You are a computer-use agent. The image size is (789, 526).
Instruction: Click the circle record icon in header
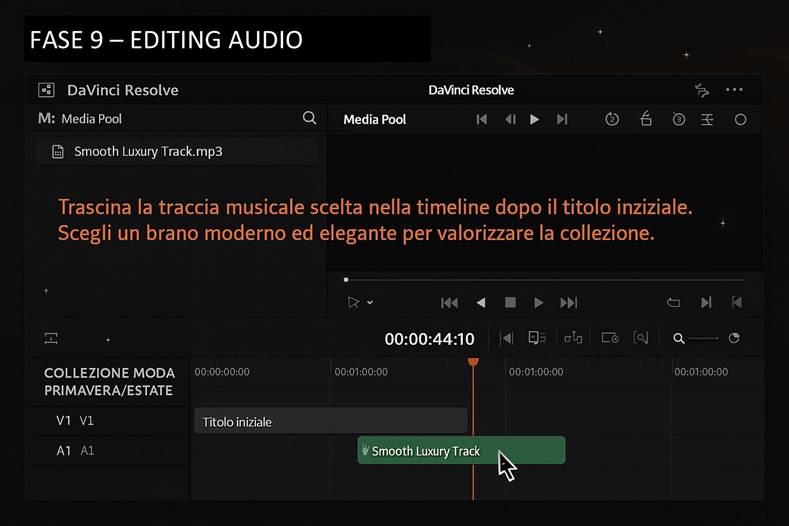tap(740, 120)
